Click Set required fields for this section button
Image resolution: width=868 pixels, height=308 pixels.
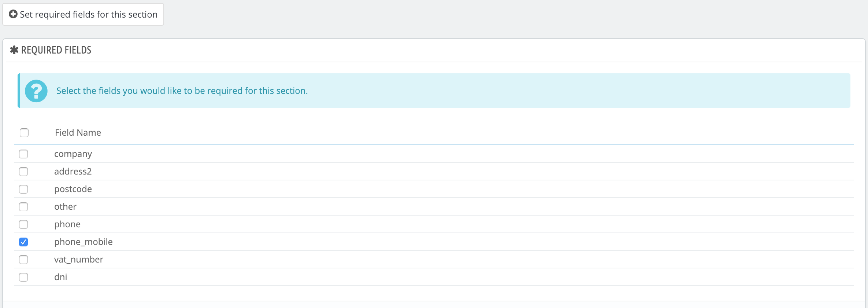click(83, 14)
